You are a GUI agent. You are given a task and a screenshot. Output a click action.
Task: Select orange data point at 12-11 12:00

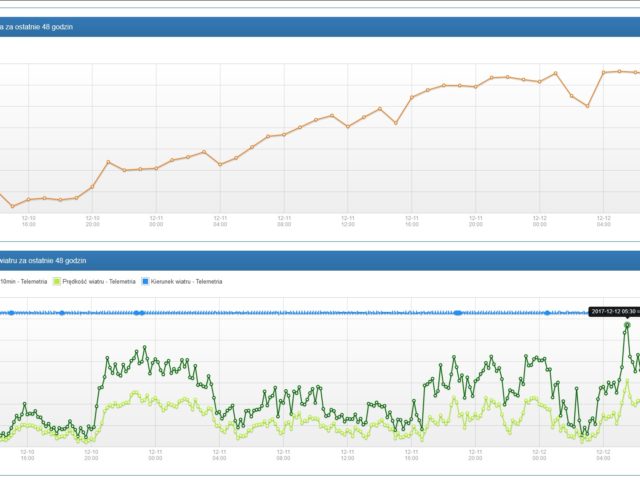(x=348, y=127)
